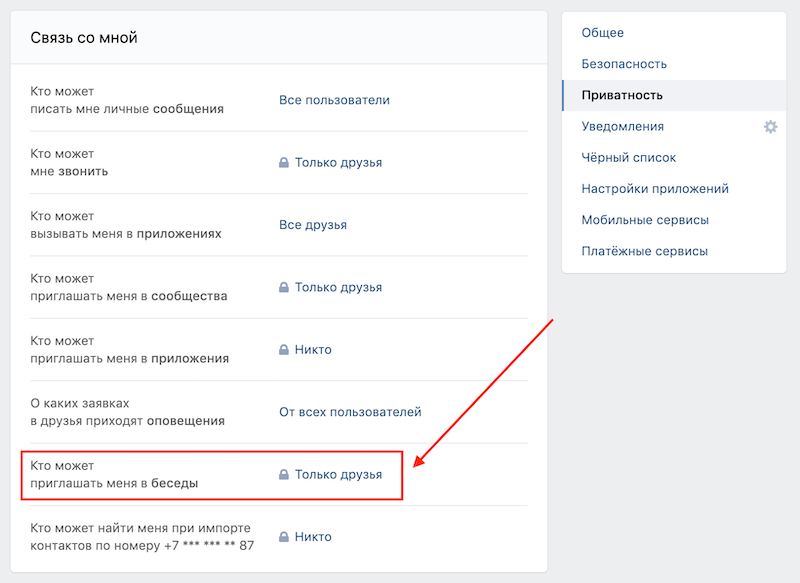800x583 pixels.
Task: Change 'Никто' for app invitations
Action: (313, 349)
